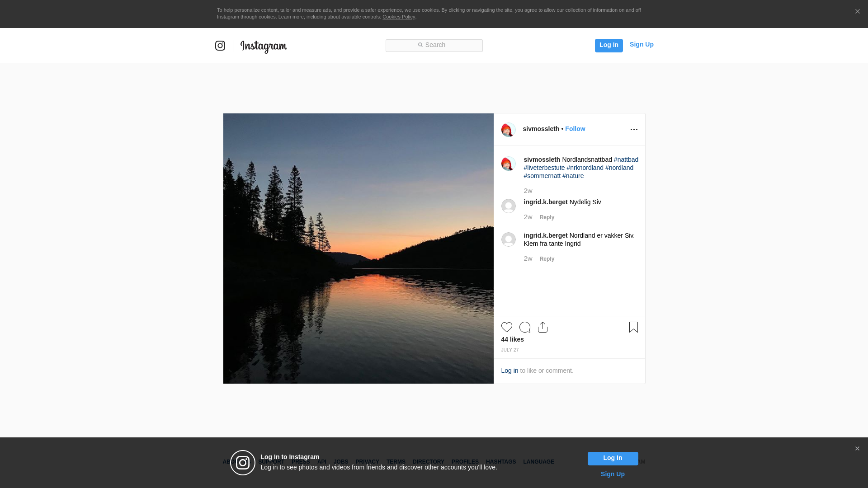The height and width of the screenshot is (488, 868).
Task: Open ingrid.k.berget's avatar on the first comment
Action: tap(508, 206)
